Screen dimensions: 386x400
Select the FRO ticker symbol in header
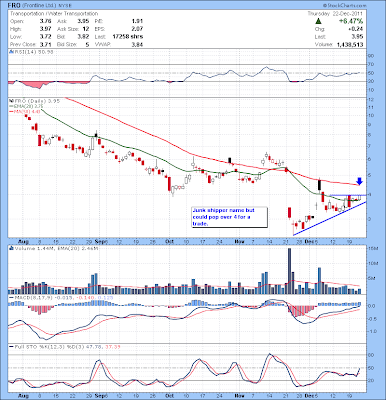(14, 5)
